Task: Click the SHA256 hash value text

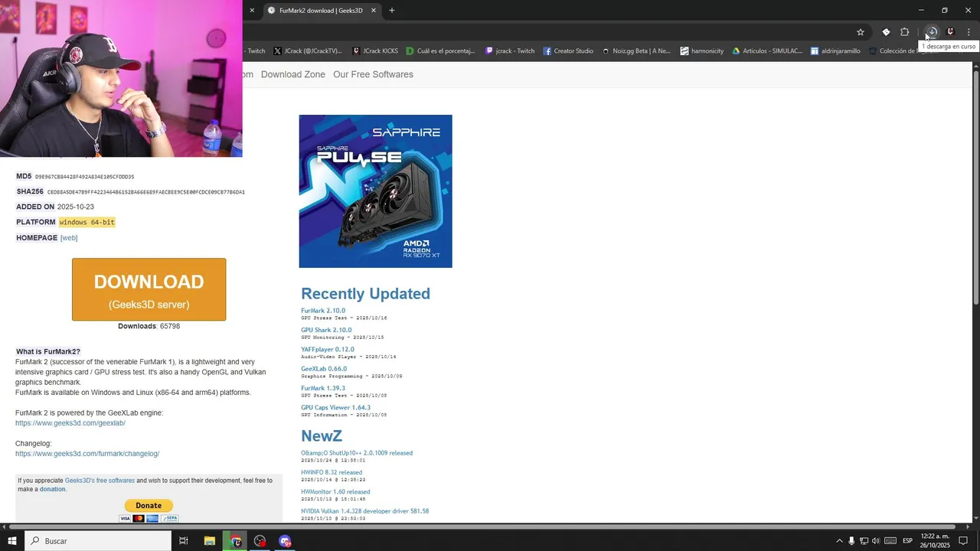Action: tap(146, 192)
